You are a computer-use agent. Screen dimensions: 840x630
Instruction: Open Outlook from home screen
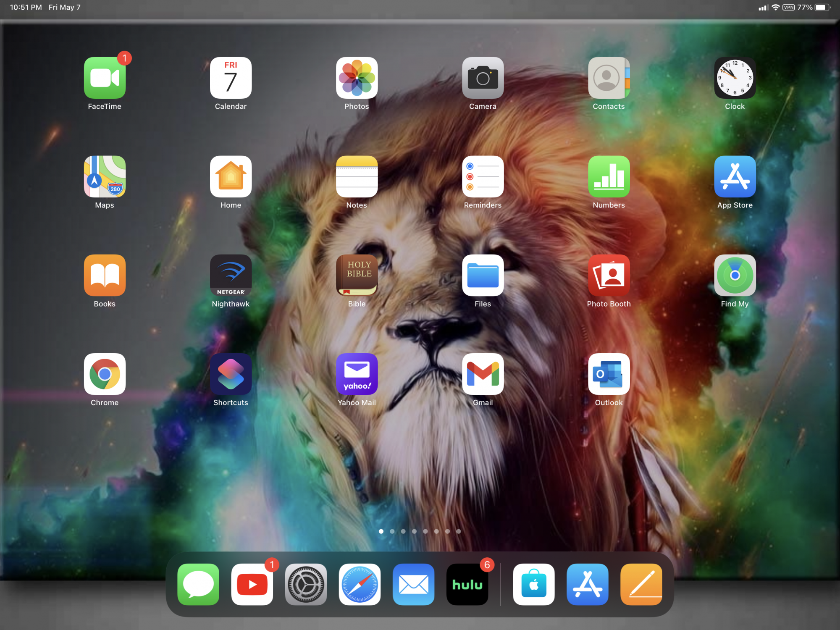(609, 374)
